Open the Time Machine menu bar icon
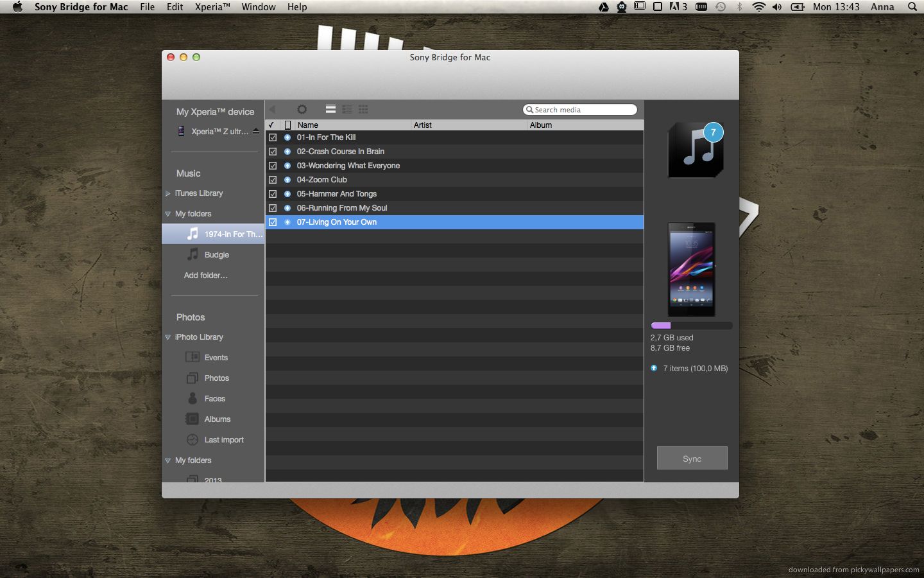Screen dimensions: 924x578 click(721, 7)
